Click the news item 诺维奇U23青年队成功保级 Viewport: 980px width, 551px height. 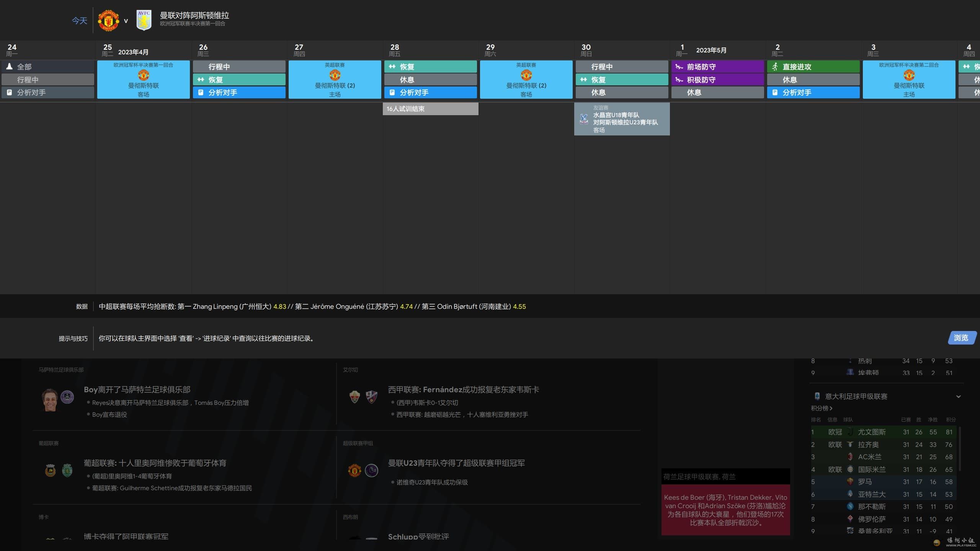(432, 482)
